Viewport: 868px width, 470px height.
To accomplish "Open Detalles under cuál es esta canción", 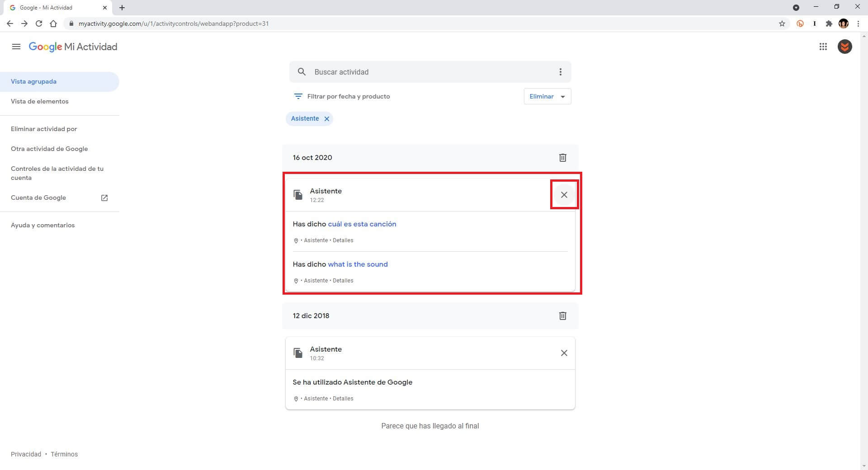I will pyautogui.click(x=343, y=240).
